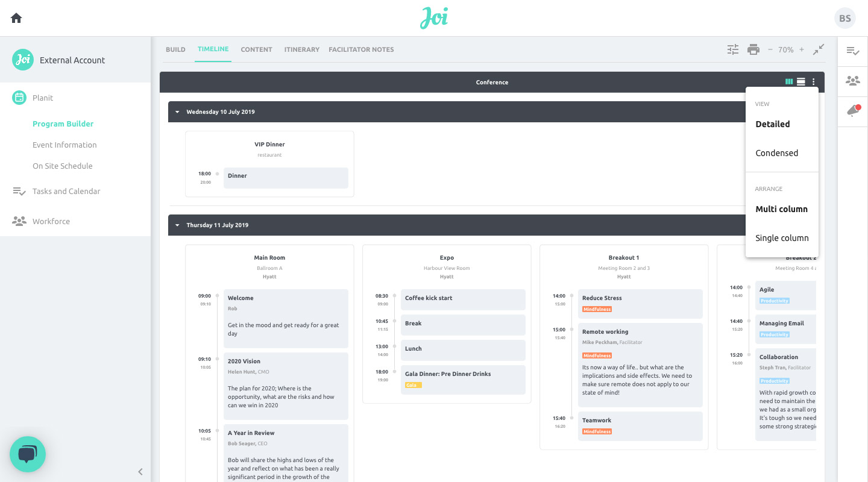868x482 pixels.
Task: Open A Year in Review session
Action: (286, 453)
